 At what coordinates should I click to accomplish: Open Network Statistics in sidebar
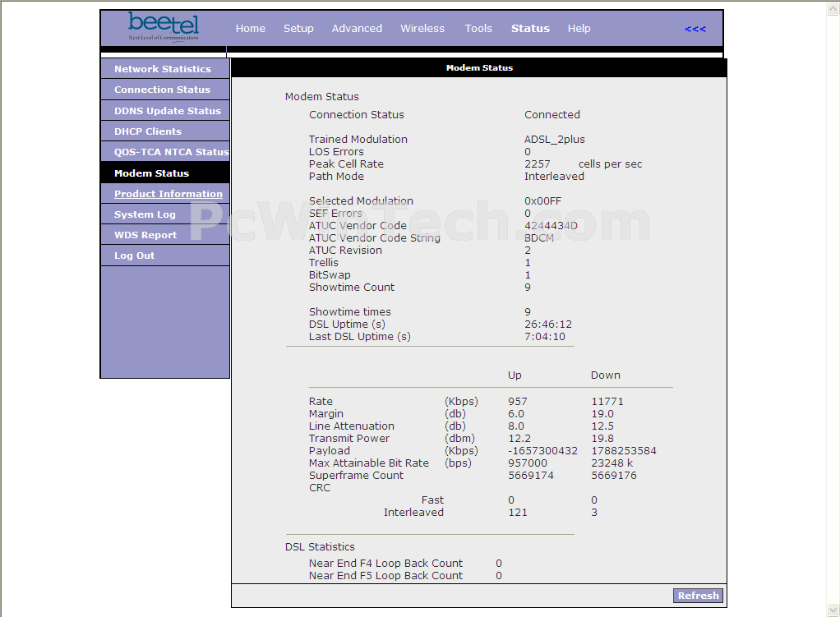tap(165, 69)
